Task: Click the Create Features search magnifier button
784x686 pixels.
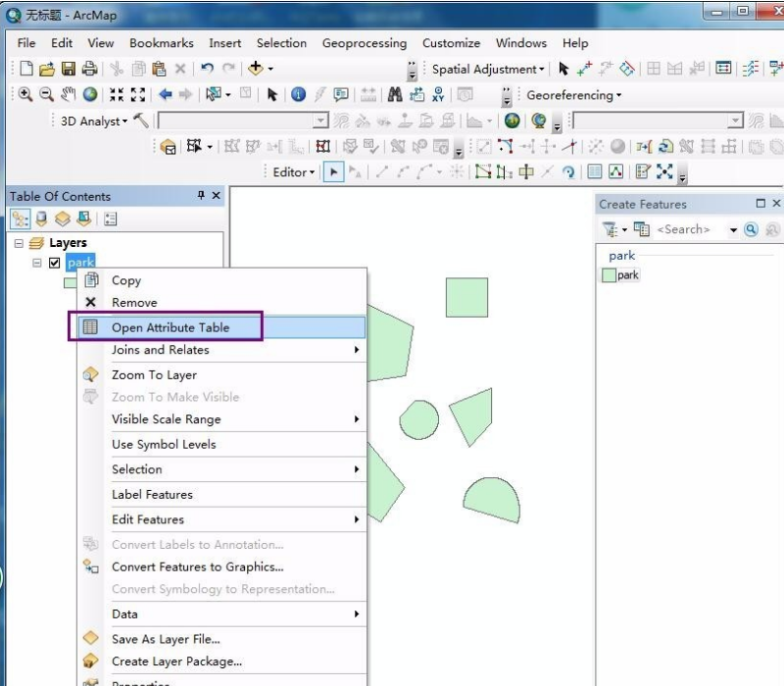Action: [751, 229]
